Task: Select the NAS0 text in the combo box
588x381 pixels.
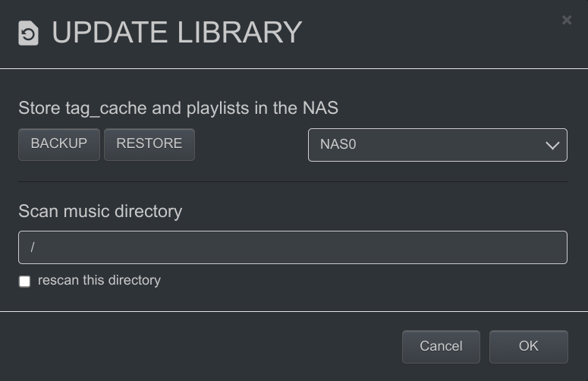Action: click(x=338, y=144)
